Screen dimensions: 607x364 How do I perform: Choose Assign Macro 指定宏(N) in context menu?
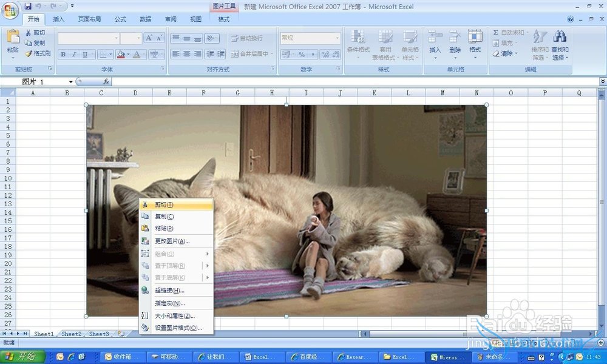point(176,303)
